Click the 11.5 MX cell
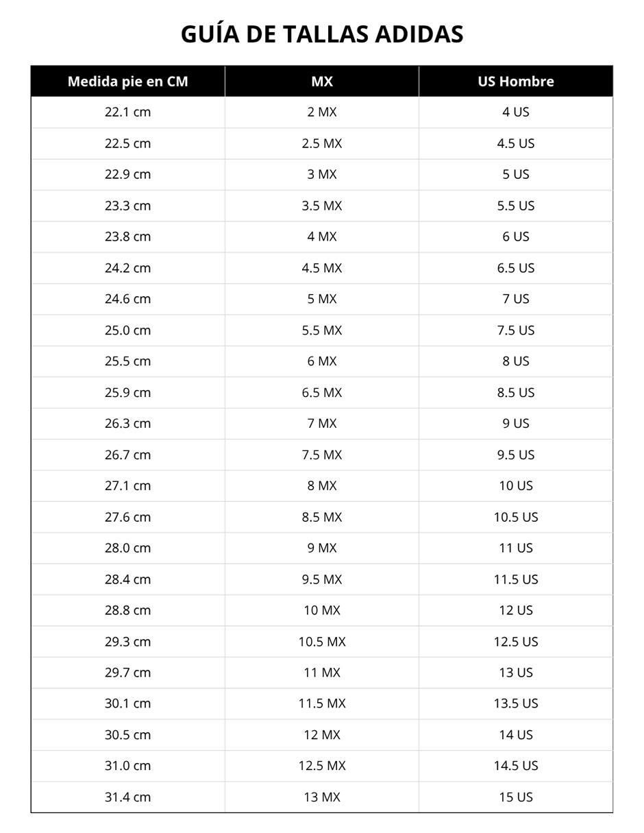Screen dimensions: 644x833 click(x=322, y=703)
